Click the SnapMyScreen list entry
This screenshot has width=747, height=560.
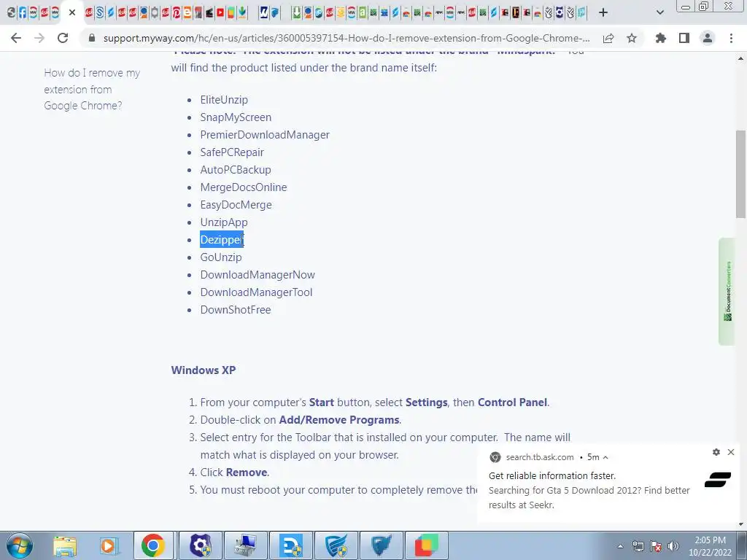236,117
